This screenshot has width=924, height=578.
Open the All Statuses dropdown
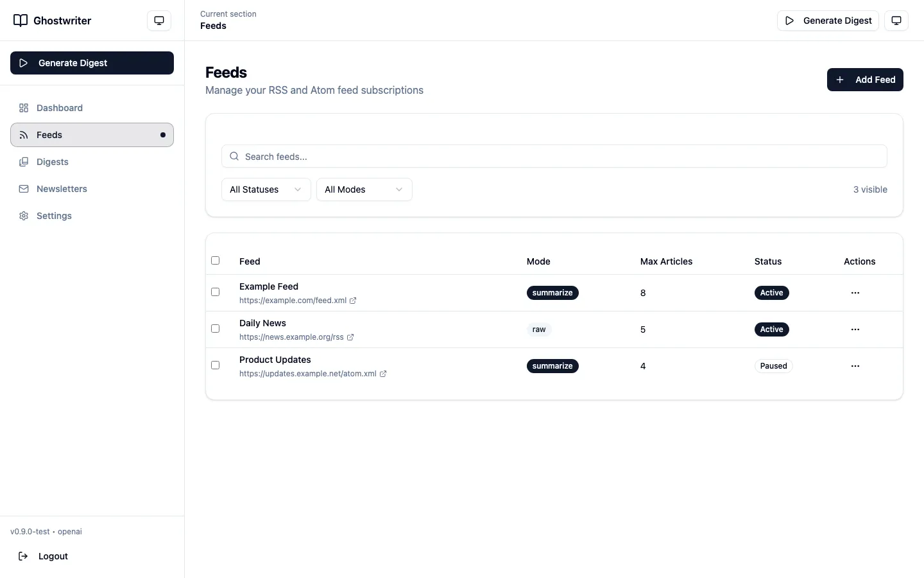(x=266, y=189)
